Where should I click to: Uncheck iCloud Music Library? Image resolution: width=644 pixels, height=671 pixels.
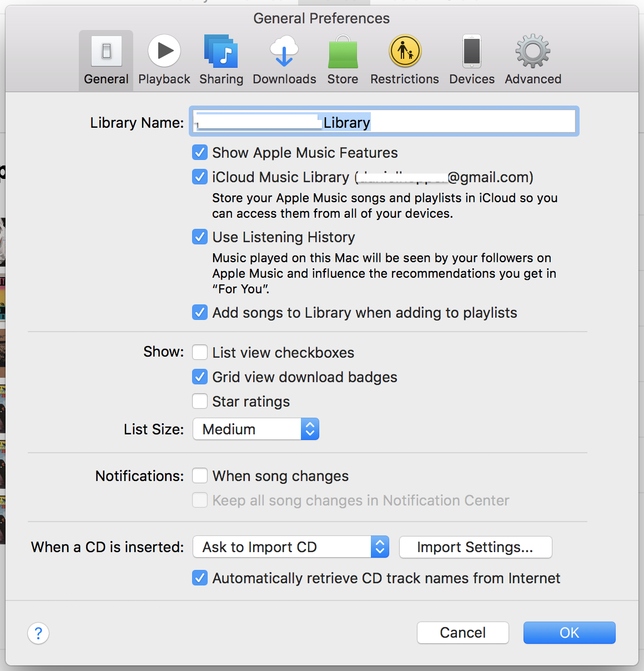pyautogui.click(x=200, y=177)
